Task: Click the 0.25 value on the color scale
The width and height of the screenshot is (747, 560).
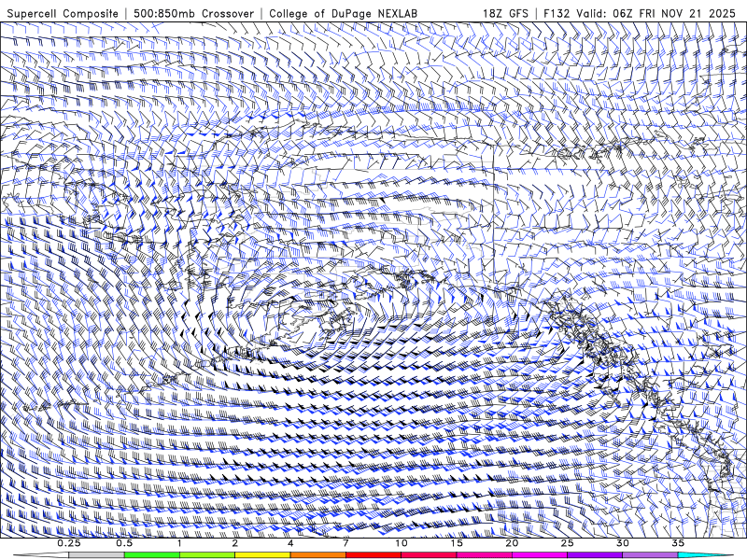Action: pyautogui.click(x=69, y=543)
